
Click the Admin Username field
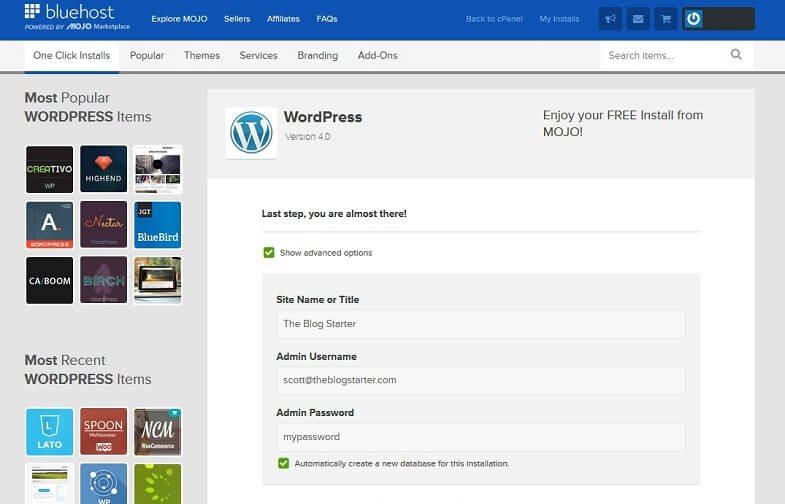click(x=481, y=380)
